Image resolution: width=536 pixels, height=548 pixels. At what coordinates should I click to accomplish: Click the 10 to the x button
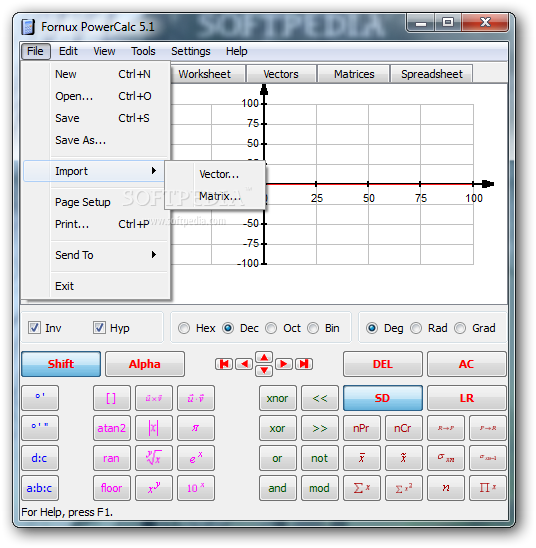pyautogui.click(x=196, y=488)
